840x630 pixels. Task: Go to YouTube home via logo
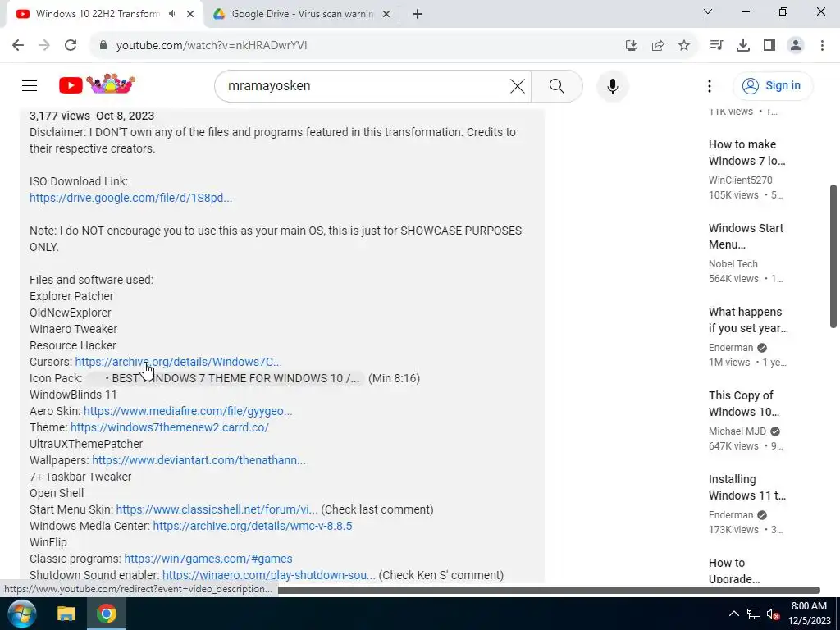[x=97, y=84]
